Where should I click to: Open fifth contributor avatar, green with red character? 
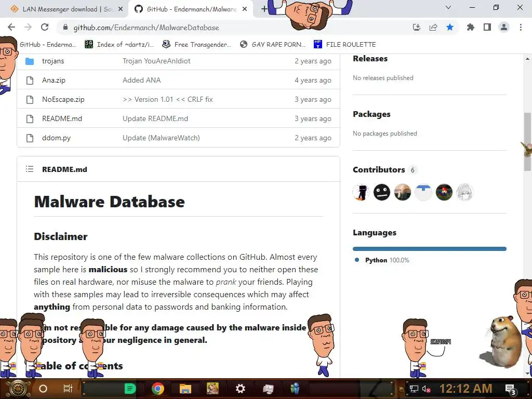tap(444, 192)
